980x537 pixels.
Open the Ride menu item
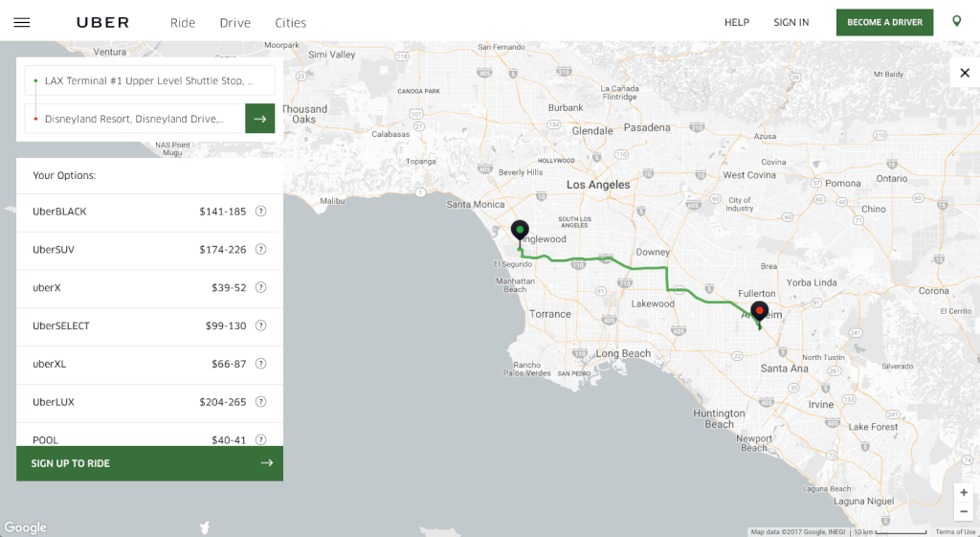pyautogui.click(x=183, y=23)
